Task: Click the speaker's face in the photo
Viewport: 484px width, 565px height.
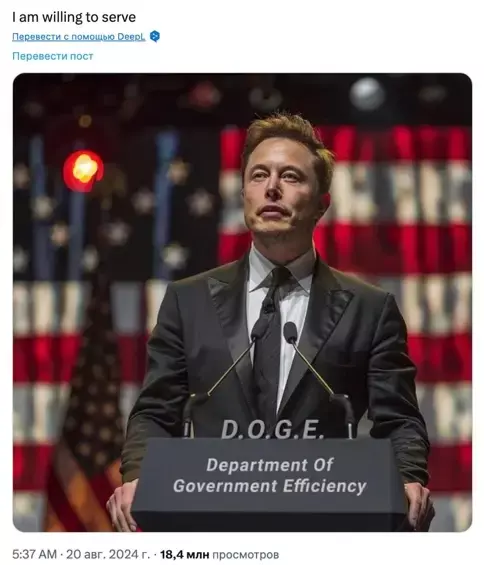Action: pos(279,187)
